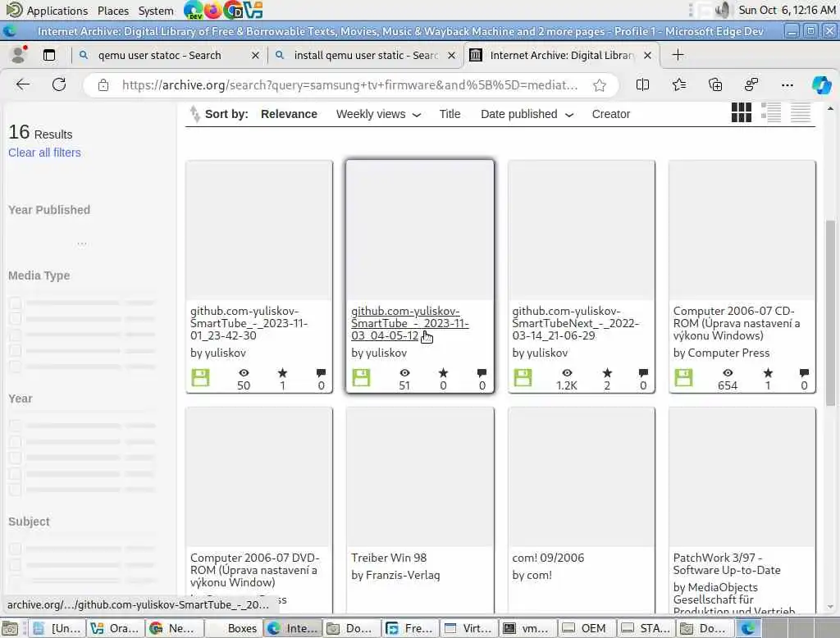Viewport: 840px width, 638px height.
Task: View site information lock icon
Action: click(103, 85)
